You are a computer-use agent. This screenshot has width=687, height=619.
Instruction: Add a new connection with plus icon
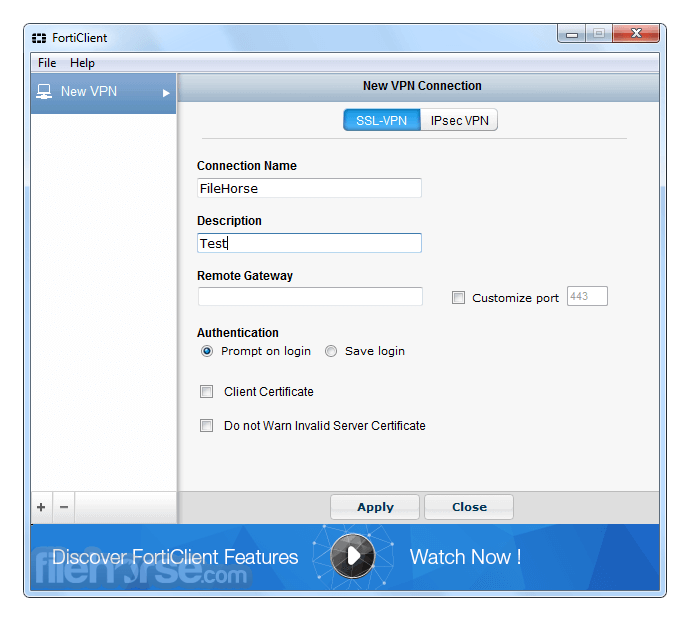coord(41,507)
